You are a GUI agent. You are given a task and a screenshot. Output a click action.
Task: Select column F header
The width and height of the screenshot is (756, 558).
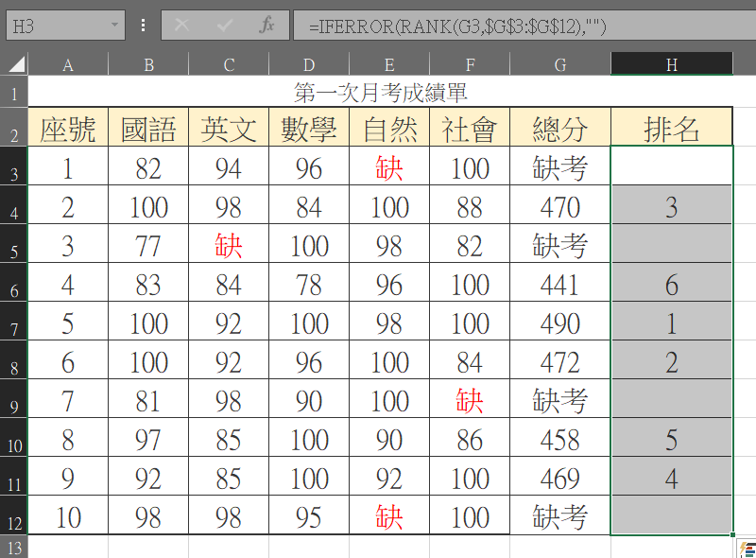pos(470,64)
